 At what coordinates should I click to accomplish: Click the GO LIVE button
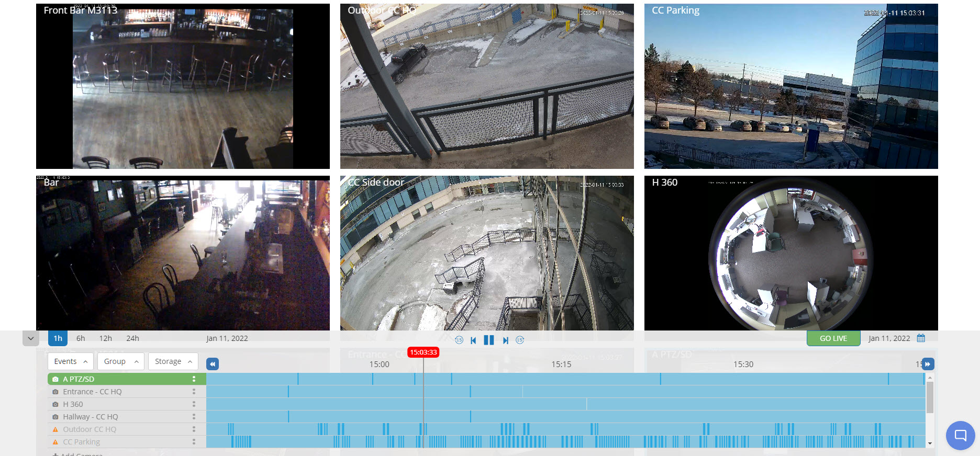[x=833, y=338]
